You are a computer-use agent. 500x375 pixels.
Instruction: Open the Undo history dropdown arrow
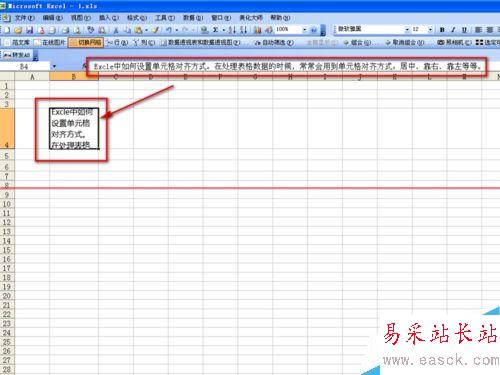coord(176,30)
